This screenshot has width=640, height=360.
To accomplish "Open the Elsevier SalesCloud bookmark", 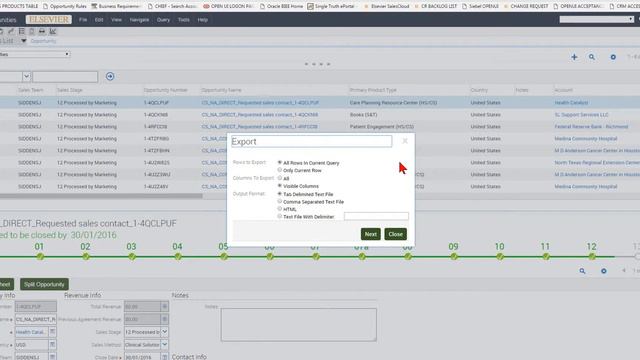I will tap(387, 6).
